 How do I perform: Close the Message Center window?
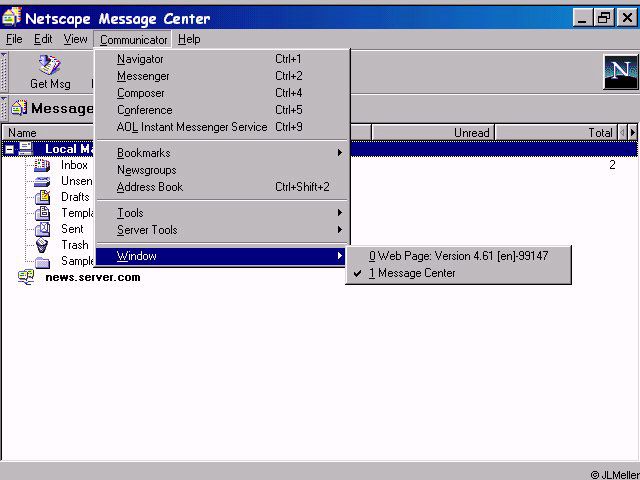pyautogui.click(x=627, y=18)
